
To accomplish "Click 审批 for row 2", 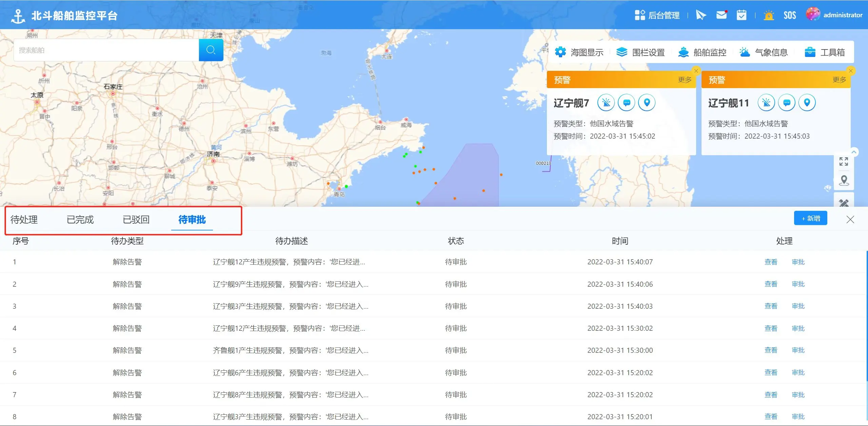I will click(798, 284).
